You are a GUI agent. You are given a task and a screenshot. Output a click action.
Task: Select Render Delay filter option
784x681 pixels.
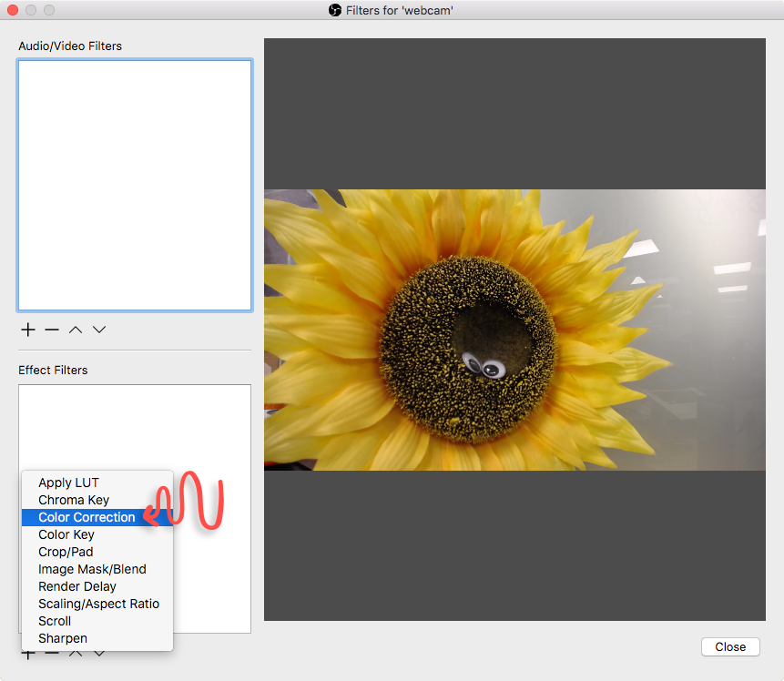(97, 586)
